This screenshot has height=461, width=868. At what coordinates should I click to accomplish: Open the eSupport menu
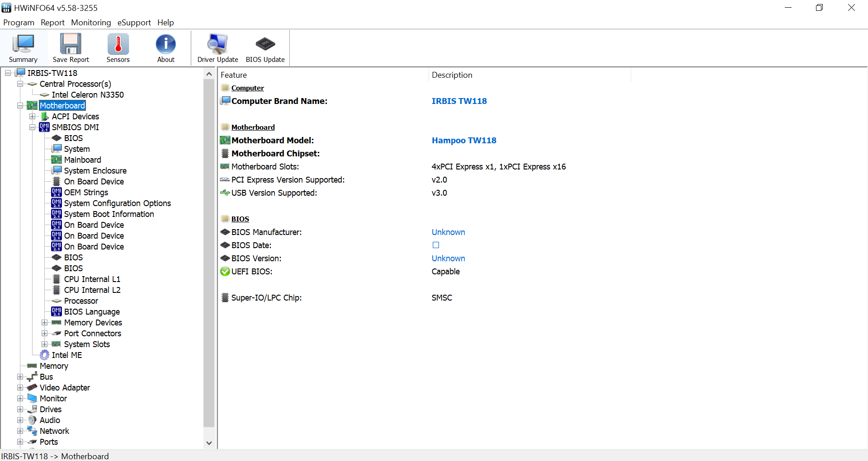(134, 23)
